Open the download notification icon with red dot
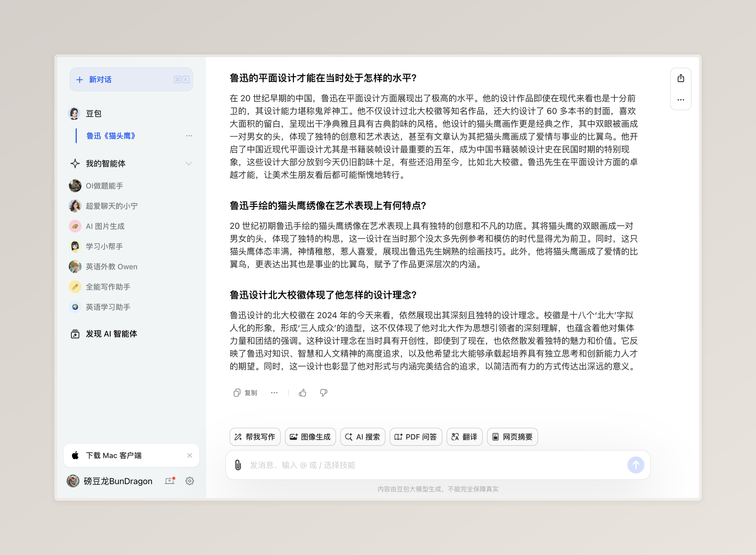The height and width of the screenshot is (555, 756). pos(170,481)
